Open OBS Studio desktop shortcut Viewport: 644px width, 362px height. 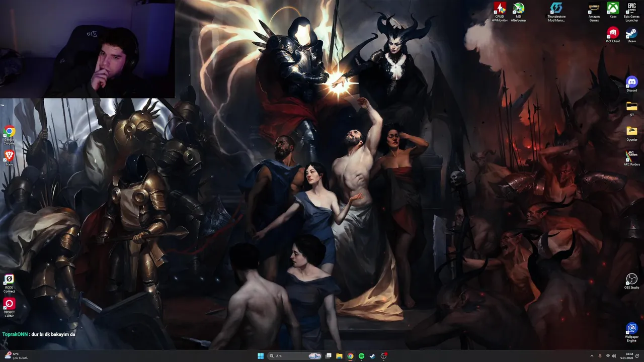[631, 281]
